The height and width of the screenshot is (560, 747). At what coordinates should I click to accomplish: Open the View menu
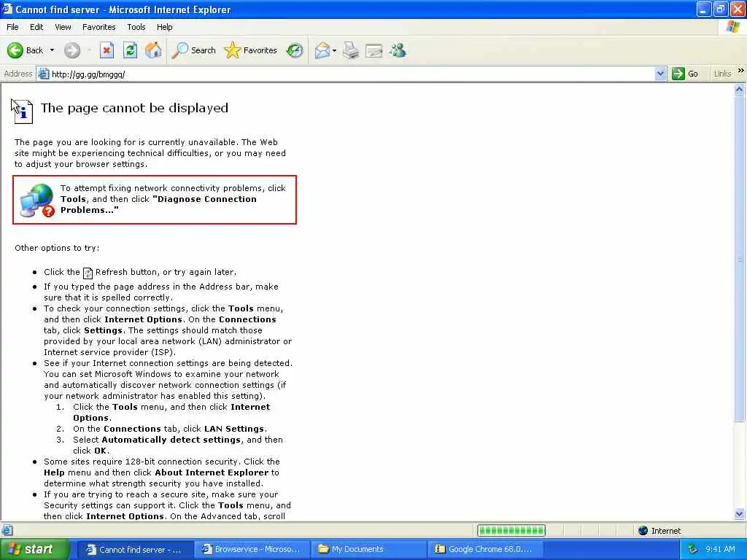click(63, 27)
